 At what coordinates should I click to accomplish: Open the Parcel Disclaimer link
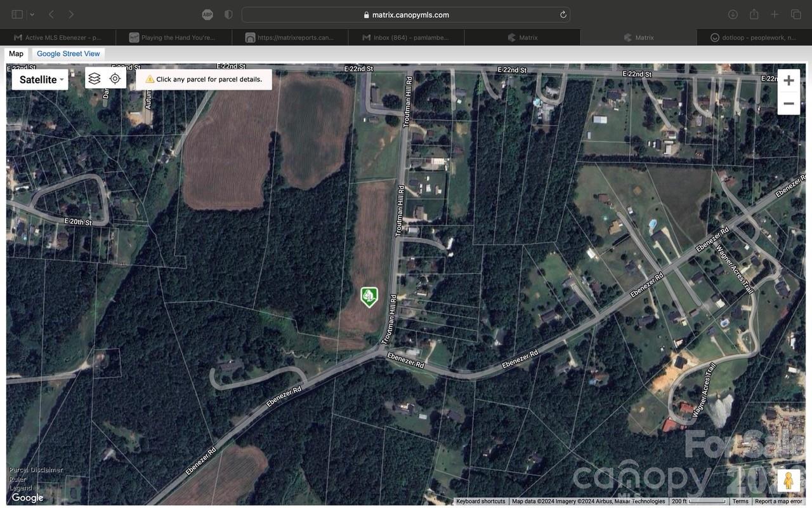point(36,470)
